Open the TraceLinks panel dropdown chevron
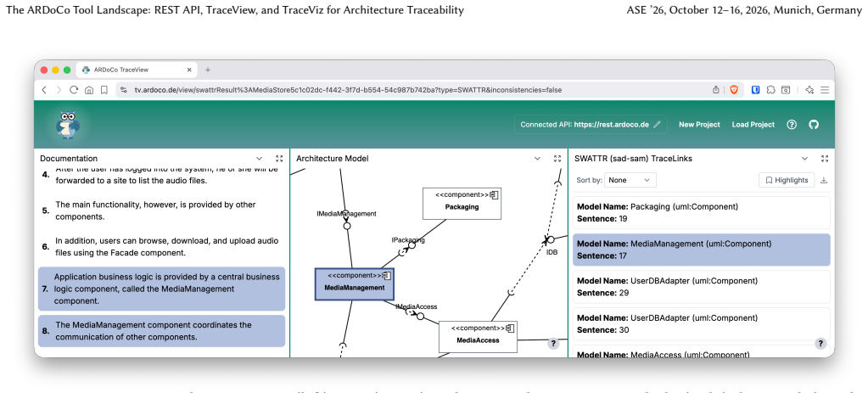Viewport: 868px width, 393px height. point(804,159)
